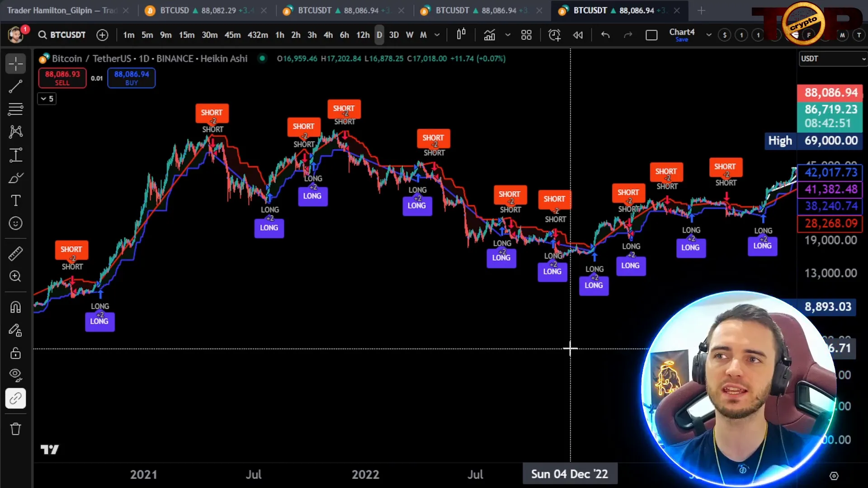Redo the chart action
Screen dimensions: 868x488
coord(628,35)
